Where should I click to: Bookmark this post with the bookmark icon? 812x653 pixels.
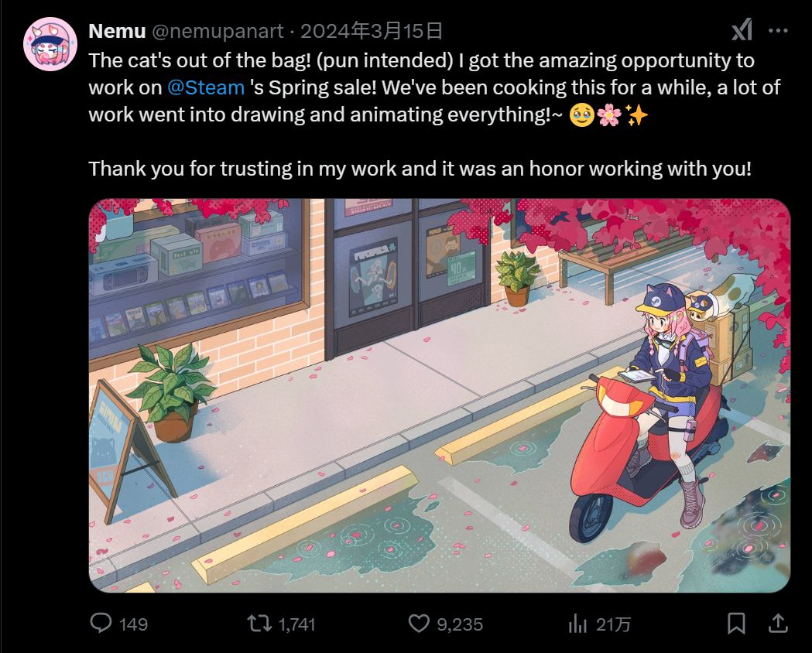tap(736, 623)
